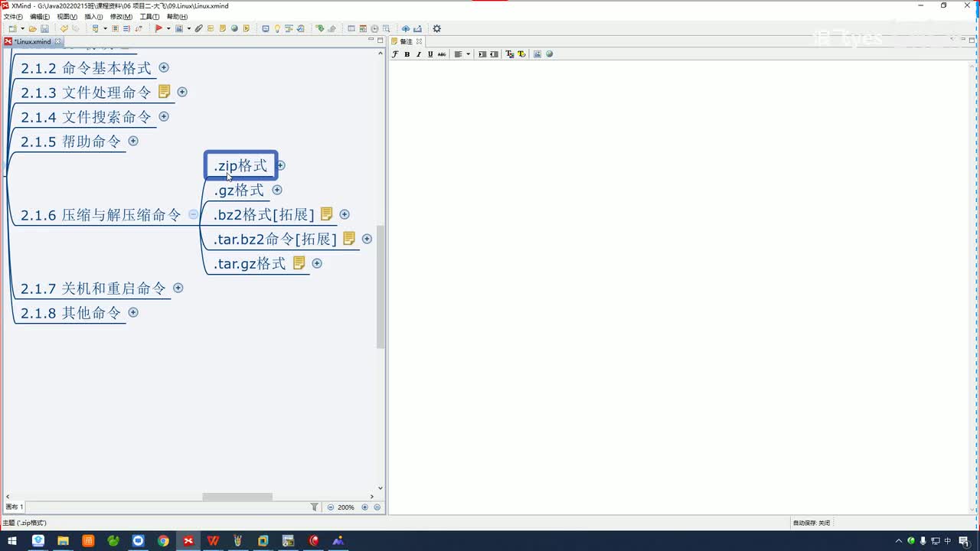
Task: Apply bold formatting in notes panel
Action: (x=407, y=54)
